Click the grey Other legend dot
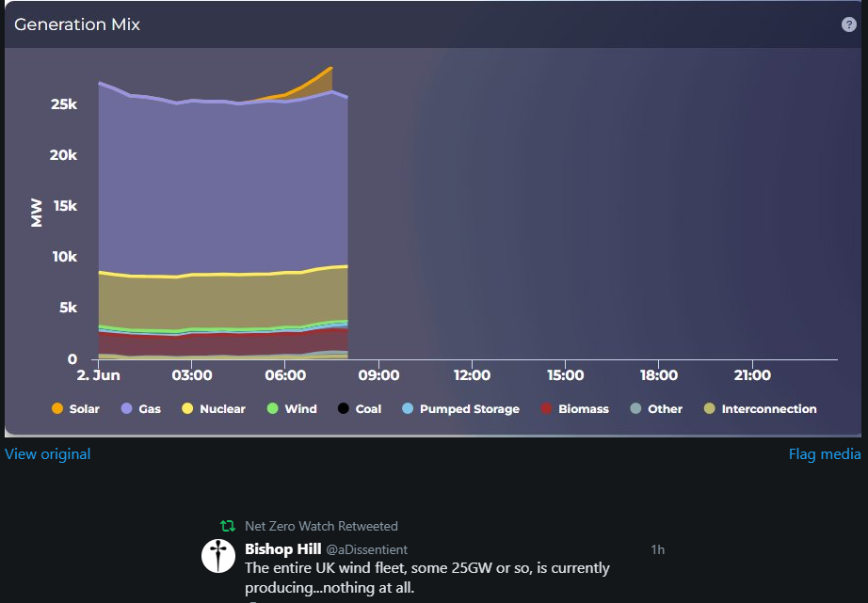Screen dimensions: 868x603 [x=636, y=409]
